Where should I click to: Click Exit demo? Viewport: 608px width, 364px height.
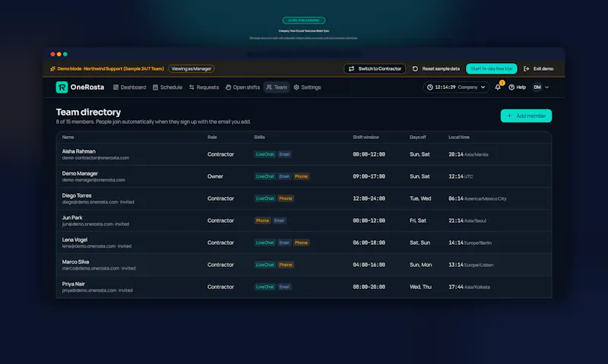539,68
